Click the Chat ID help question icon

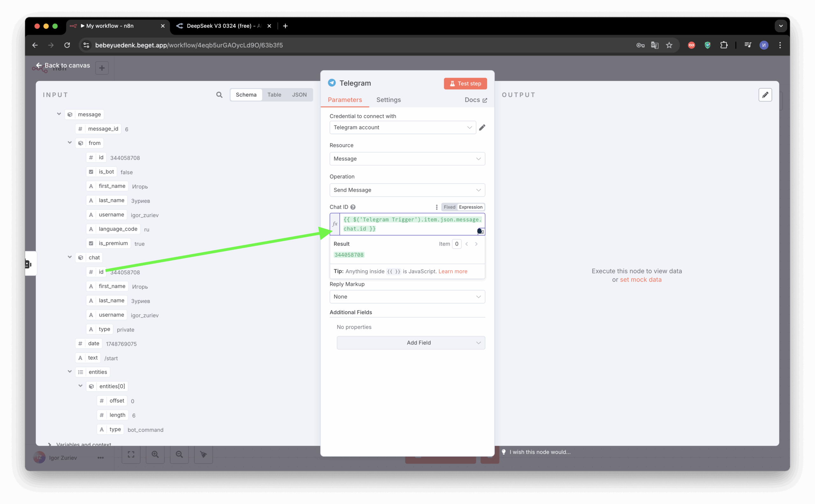pos(353,207)
